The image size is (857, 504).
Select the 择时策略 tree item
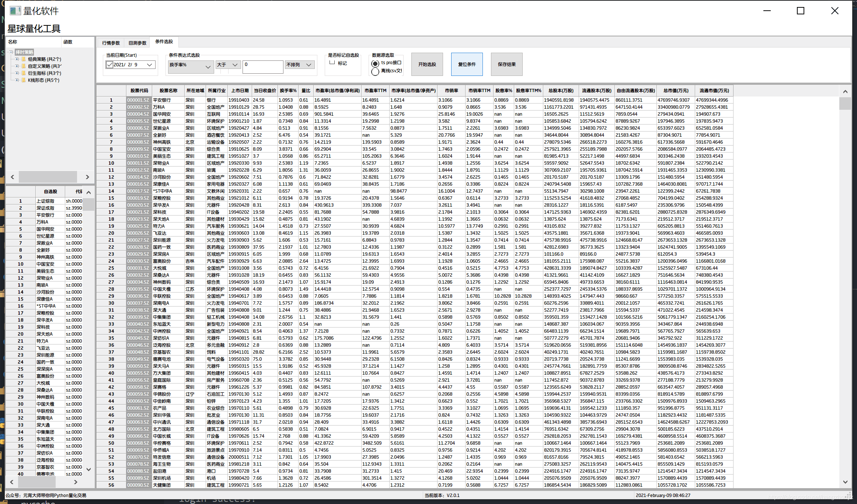[24, 52]
